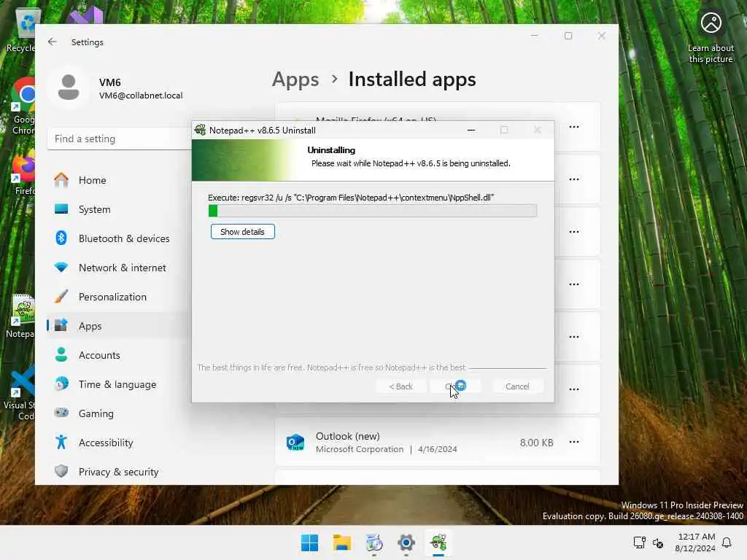Open Notepad++ desktop shortcut
747x560 pixels.
[21, 316]
